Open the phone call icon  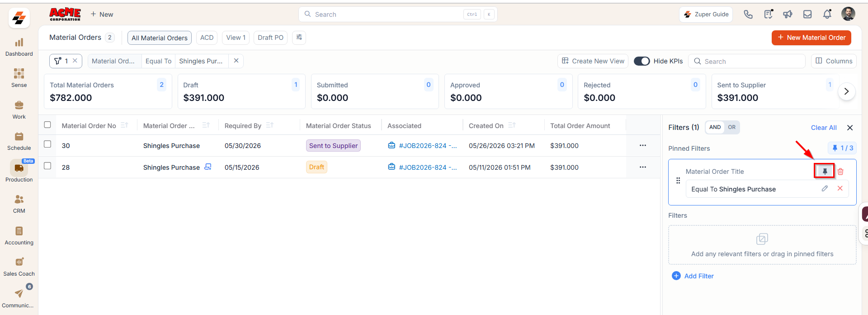click(x=748, y=14)
